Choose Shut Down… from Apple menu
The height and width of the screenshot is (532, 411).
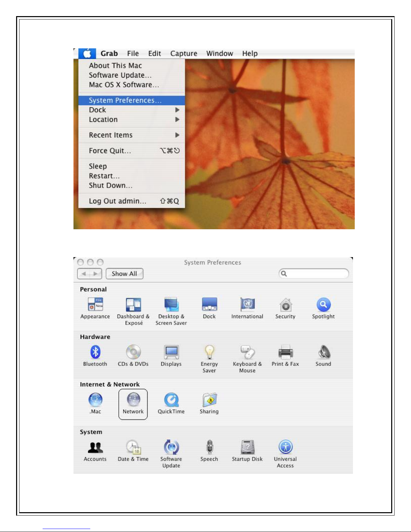pos(132,185)
